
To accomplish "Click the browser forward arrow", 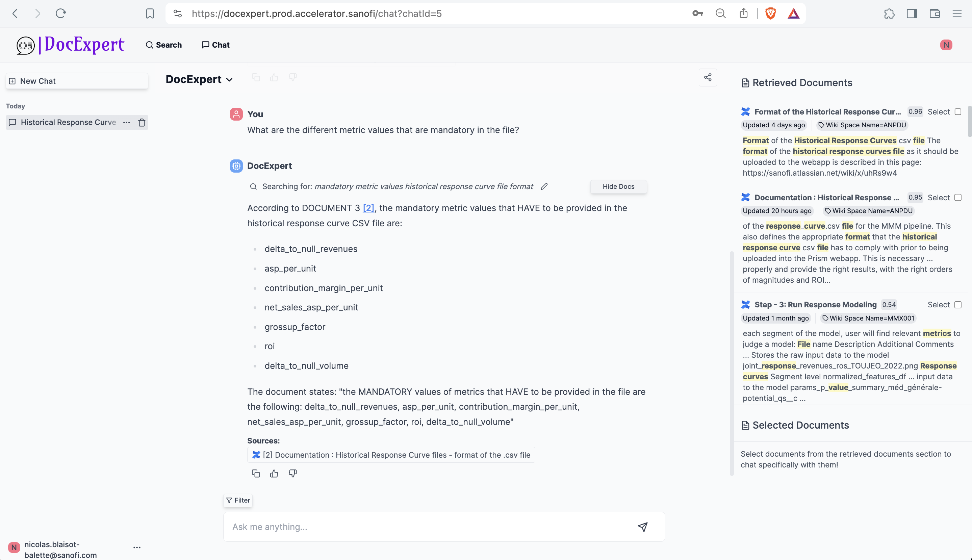I will tap(37, 14).
